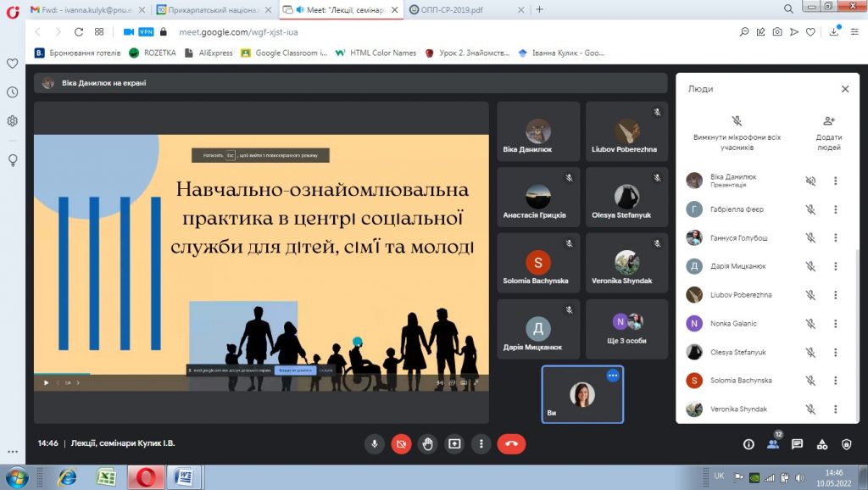The width and height of the screenshot is (868, 490).
Task: Open options for Veronika Shyndak in list
Action: tap(835, 409)
